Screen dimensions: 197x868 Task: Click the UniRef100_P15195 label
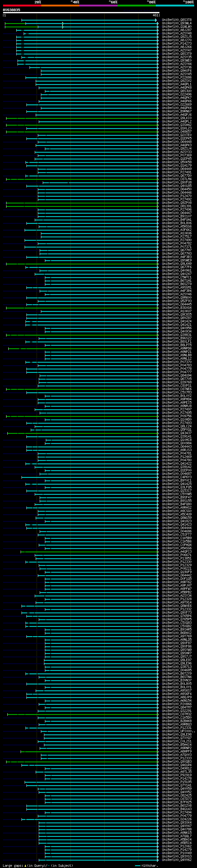pyautogui.click(x=176, y=782)
